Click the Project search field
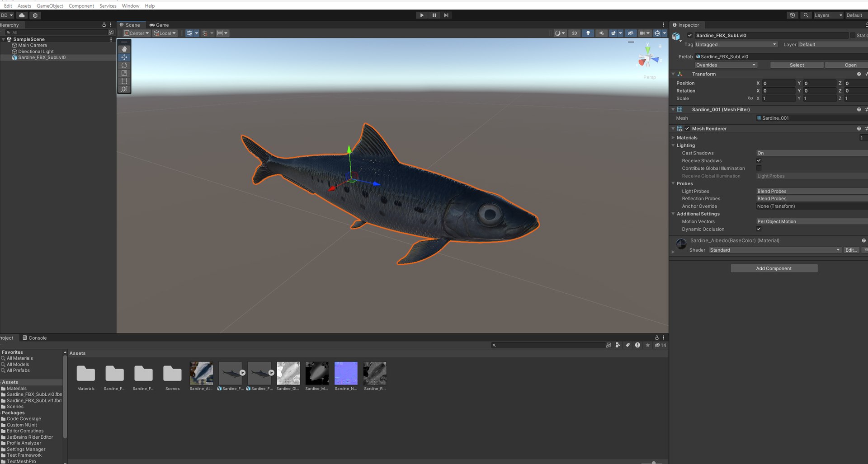 pyautogui.click(x=547, y=345)
